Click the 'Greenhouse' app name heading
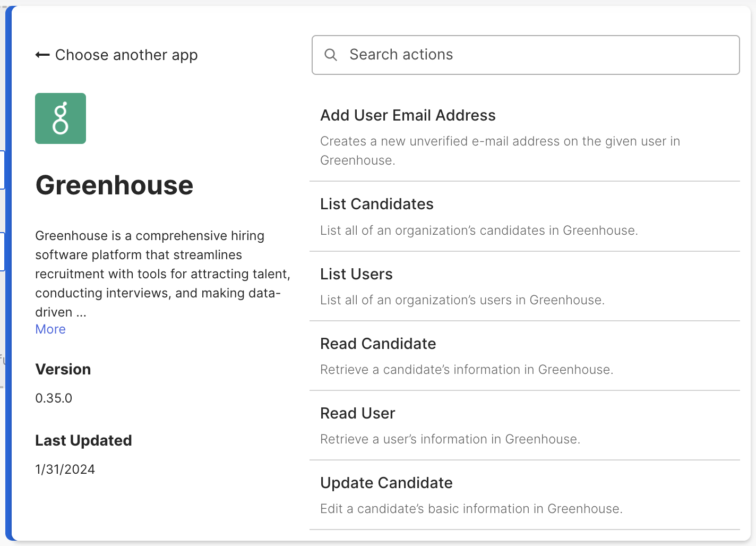 (x=114, y=185)
